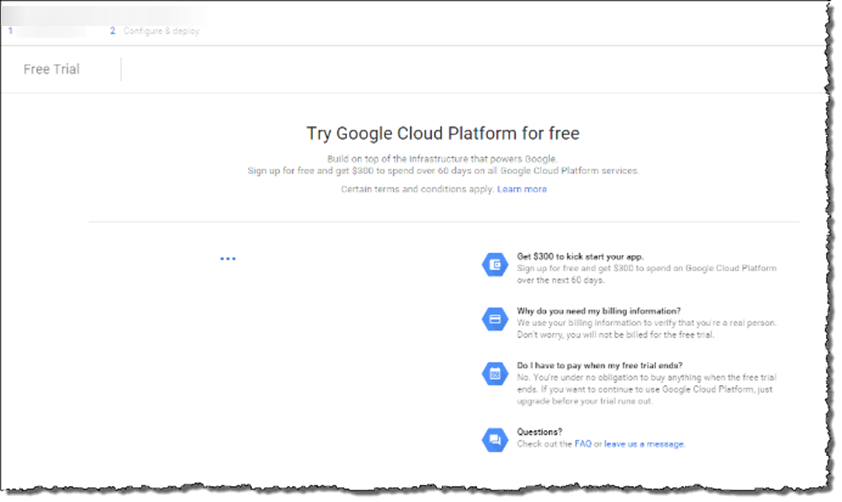
Task: Click the Try Google Cloud Platform headline
Action: coord(443,133)
